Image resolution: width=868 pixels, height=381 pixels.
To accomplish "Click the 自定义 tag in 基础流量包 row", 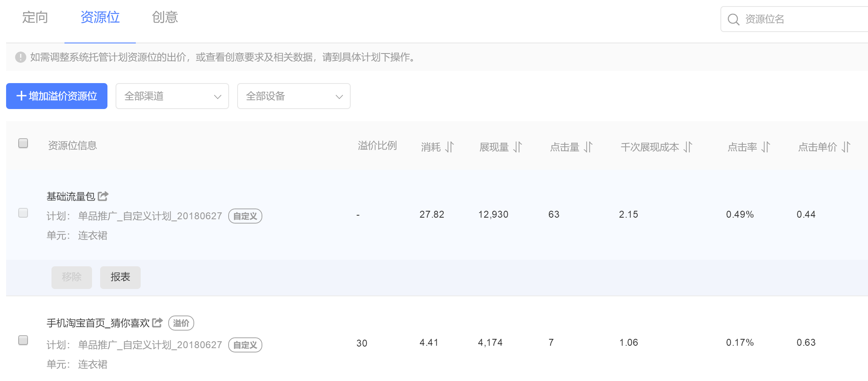I will tap(245, 216).
